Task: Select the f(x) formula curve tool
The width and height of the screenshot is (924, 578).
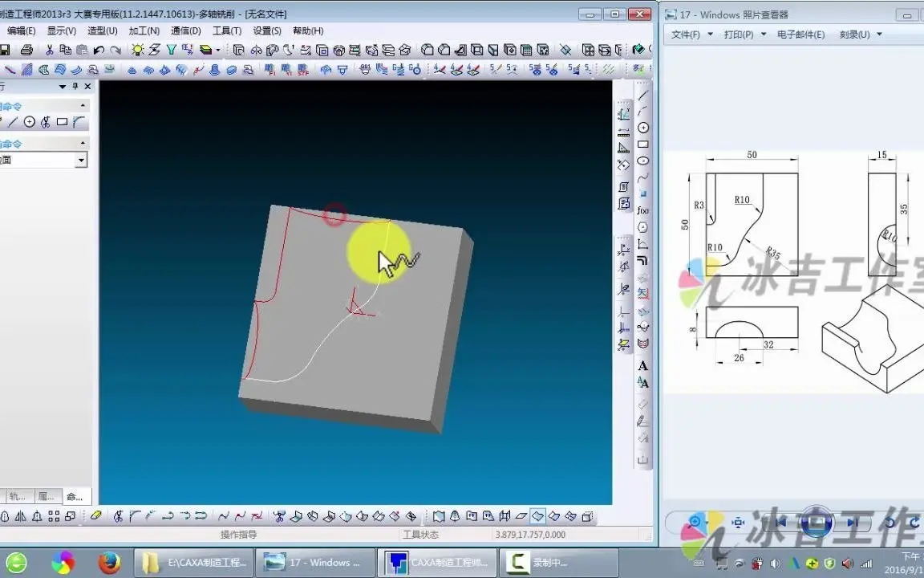Action: click(x=643, y=210)
